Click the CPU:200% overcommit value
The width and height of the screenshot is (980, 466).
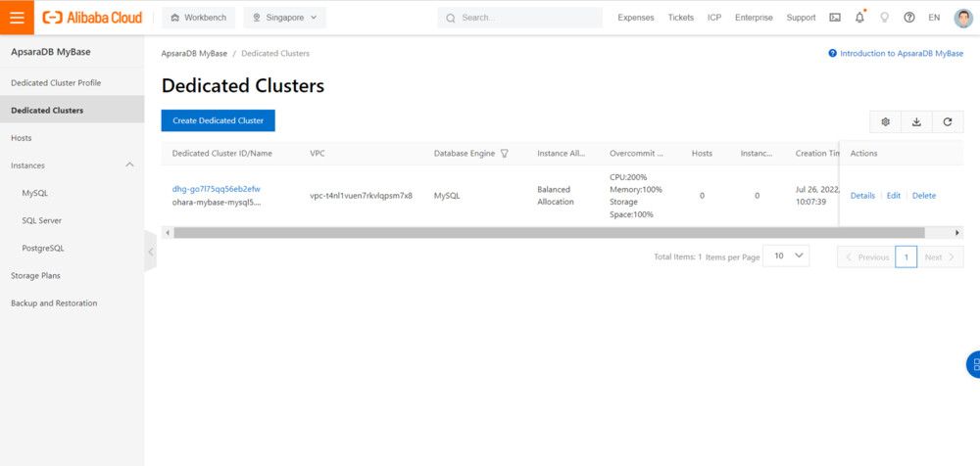pos(628,177)
